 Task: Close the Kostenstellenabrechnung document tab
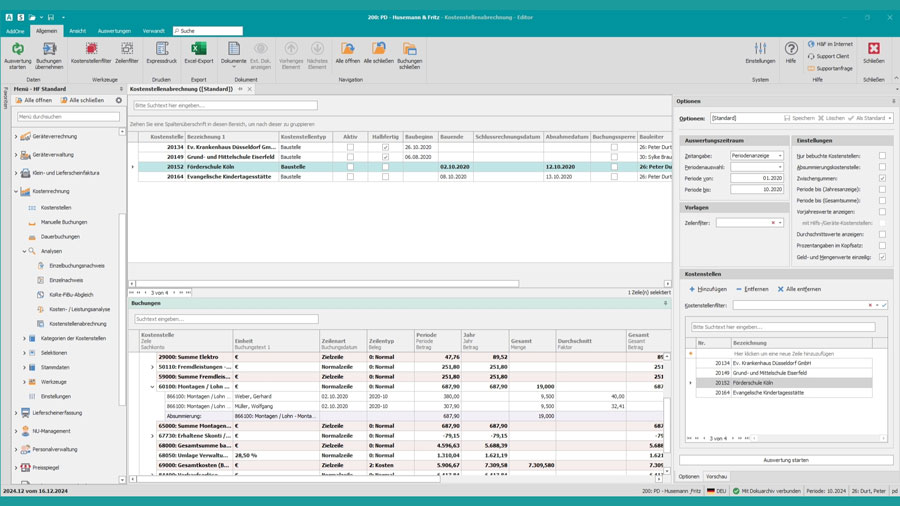[250, 89]
